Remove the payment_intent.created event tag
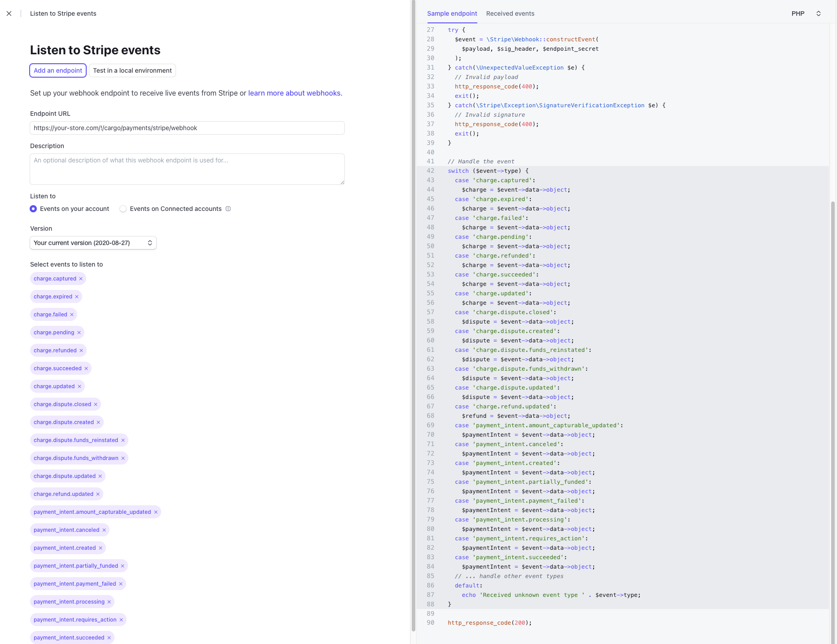This screenshot has width=837, height=644. tap(101, 548)
